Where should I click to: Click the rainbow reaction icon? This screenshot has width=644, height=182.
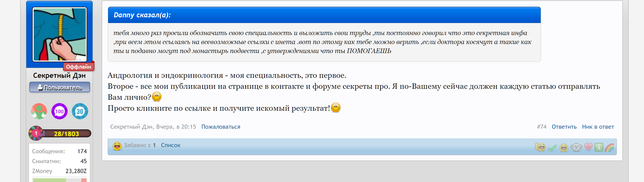tap(609, 148)
